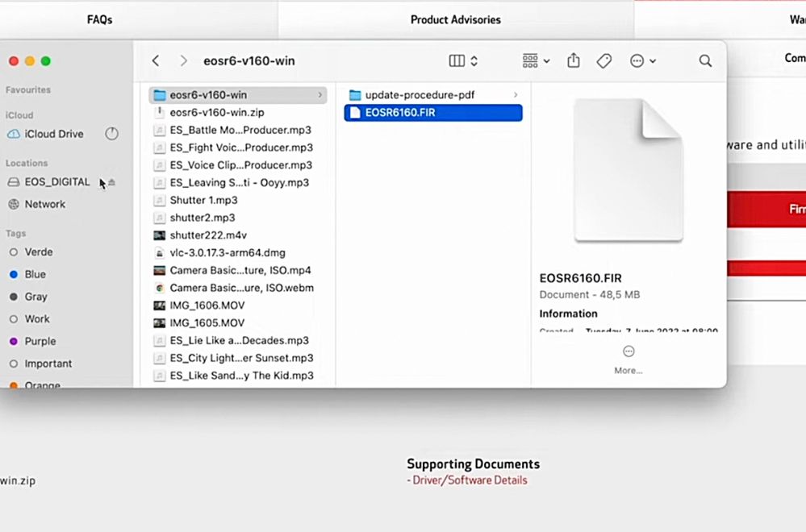The image size is (806, 532).
Task: Eject the EOS_DIGITAL drive
Action: tap(112, 182)
